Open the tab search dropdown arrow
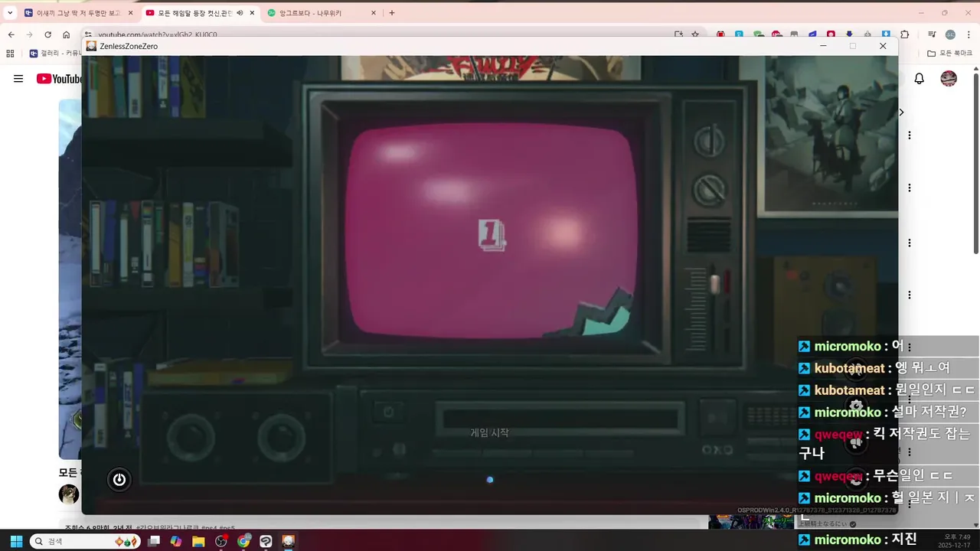 10,13
